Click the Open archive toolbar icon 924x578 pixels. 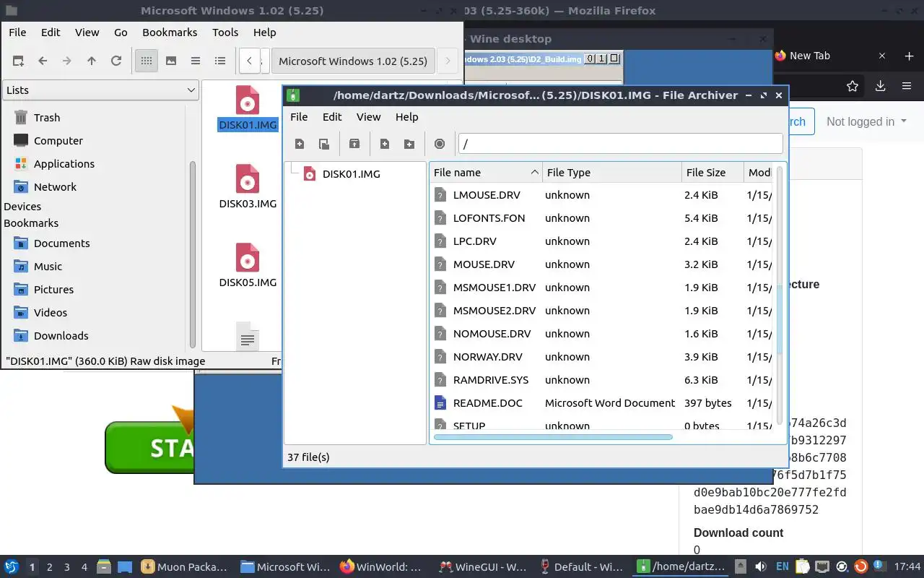click(x=324, y=144)
